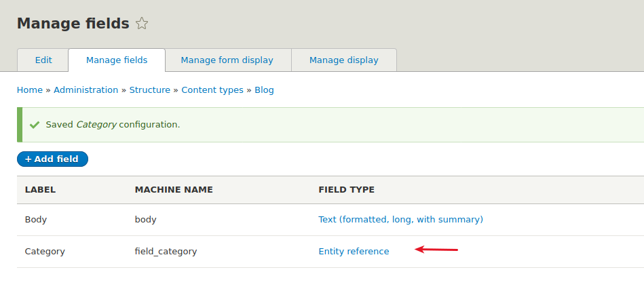Image resolution: width=644 pixels, height=293 pixels.
Task: Click the green checkmark status icon
Action: tap(35, 125)
